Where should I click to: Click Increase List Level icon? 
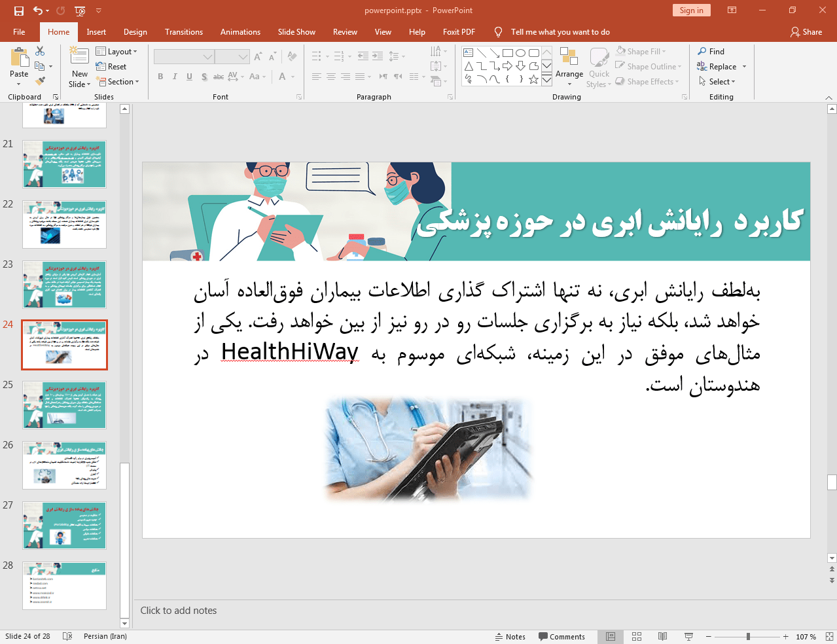click(378, 57)
